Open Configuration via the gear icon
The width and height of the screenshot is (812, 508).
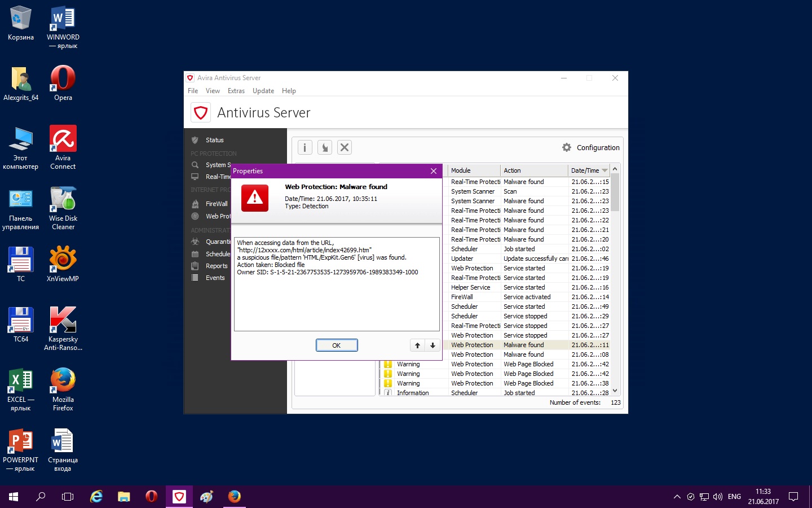pyautogui.click(x=567, y=147)
